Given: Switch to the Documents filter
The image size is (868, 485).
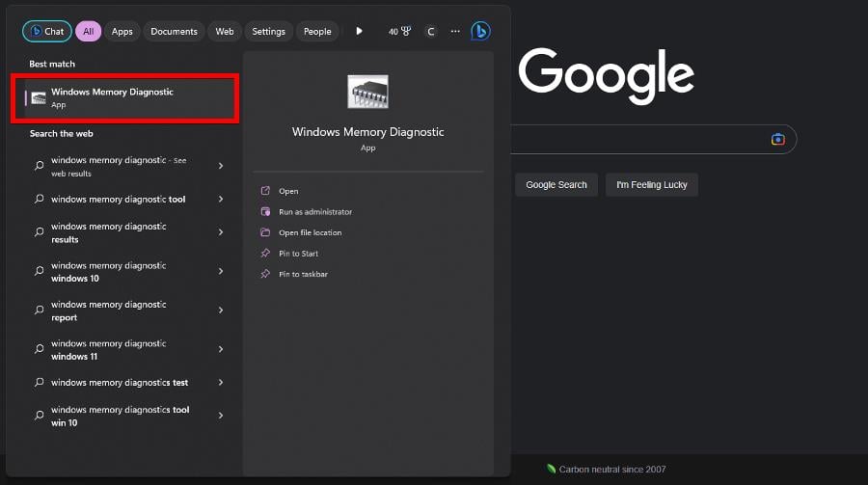Looking at the screenshot, I should [x=174, y=32].
